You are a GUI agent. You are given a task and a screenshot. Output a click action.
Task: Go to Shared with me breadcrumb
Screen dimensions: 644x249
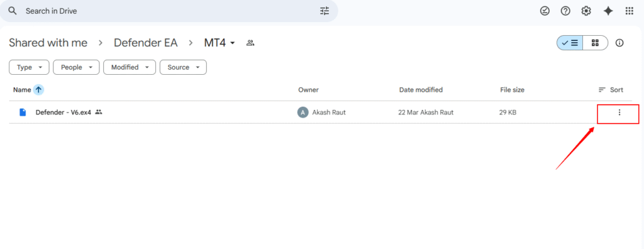pyautogui.click(x=48, y=43)
